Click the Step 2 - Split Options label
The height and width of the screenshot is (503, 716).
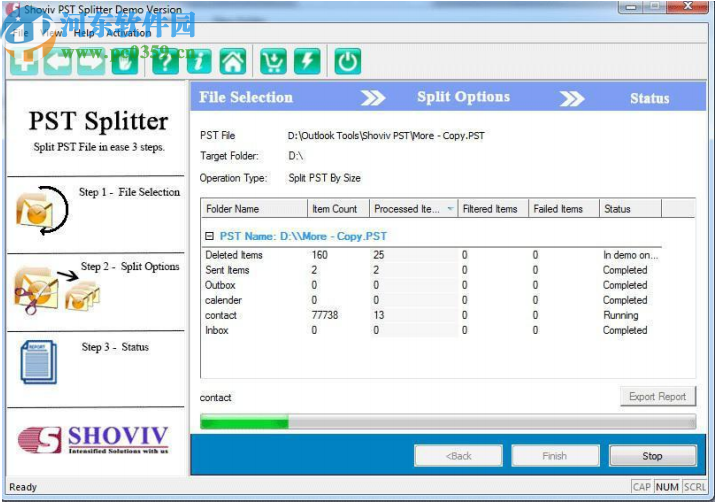click(x=130, y=267)
